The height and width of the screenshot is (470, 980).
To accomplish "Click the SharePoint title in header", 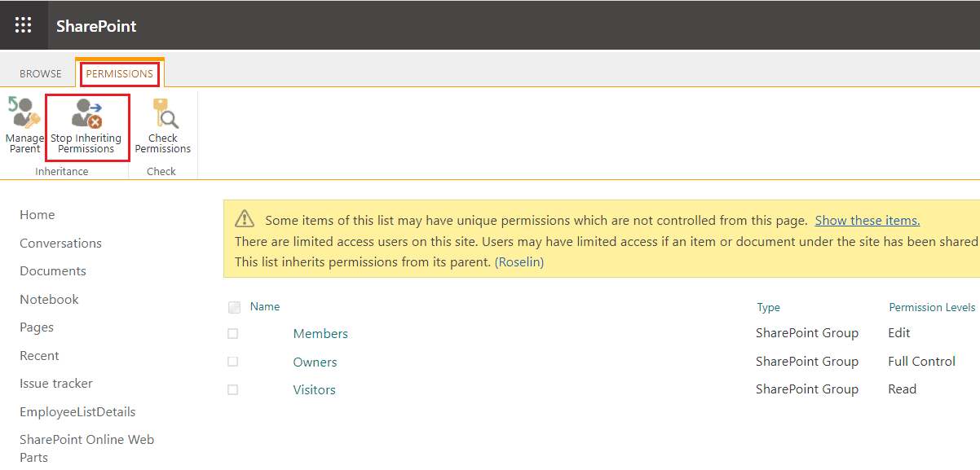I will coord(96,26).
